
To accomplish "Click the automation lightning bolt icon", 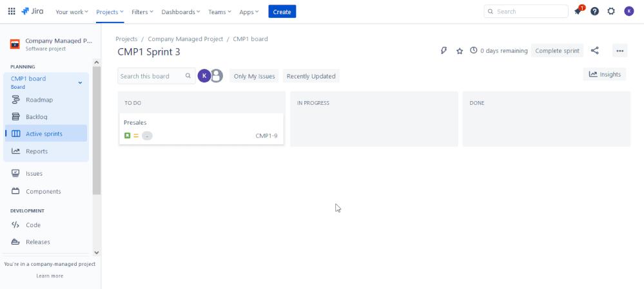I will [x=444, y=51].
